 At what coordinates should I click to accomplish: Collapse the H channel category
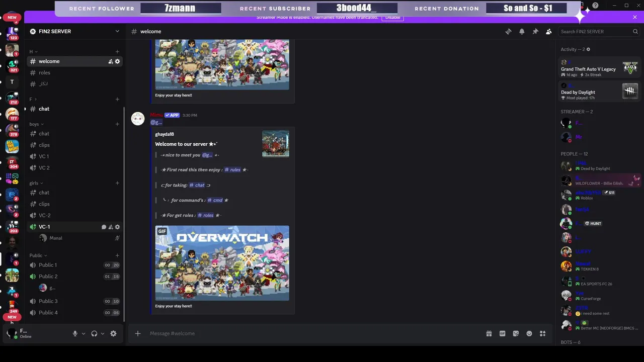[x=33, y=51]
